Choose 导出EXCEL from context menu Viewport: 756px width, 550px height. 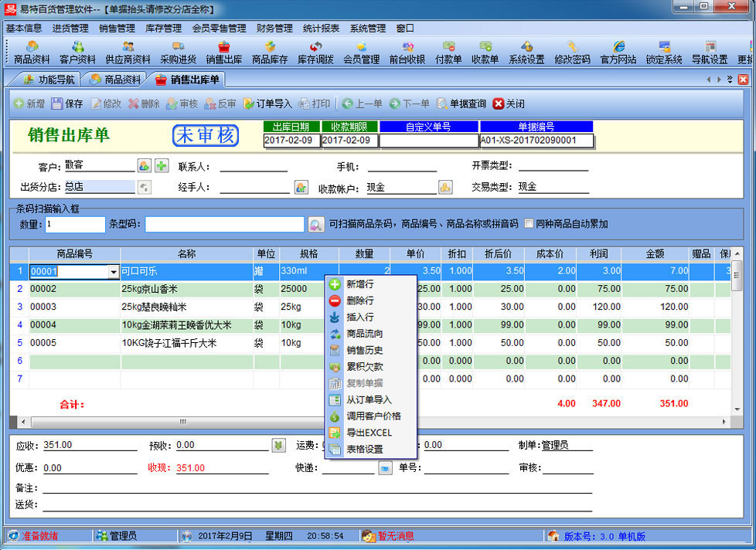point(369,433)
